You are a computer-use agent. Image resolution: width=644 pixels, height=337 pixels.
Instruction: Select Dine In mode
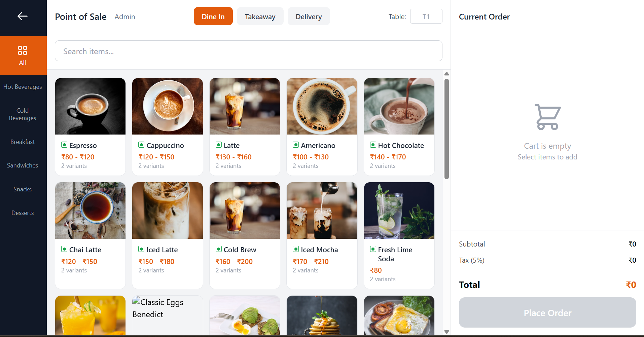tap(213, 16)
